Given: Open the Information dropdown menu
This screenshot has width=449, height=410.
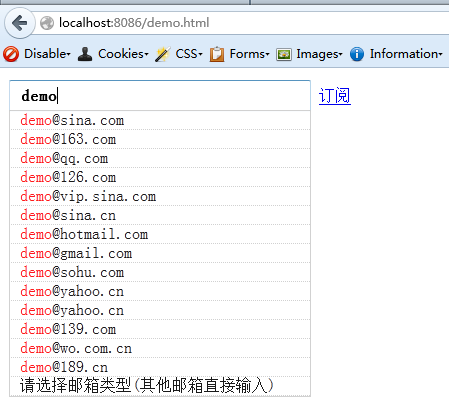Looking at the screenshot, I should tap(406, 54).
